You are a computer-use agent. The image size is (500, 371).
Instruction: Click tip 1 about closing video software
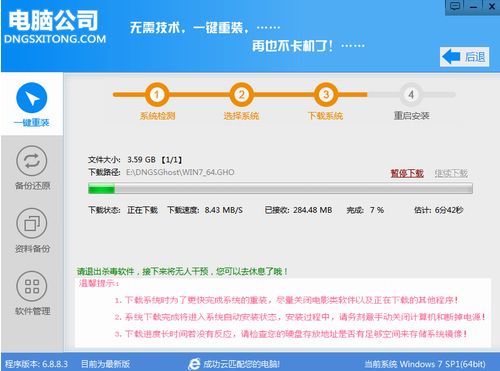tap(286, 300)
